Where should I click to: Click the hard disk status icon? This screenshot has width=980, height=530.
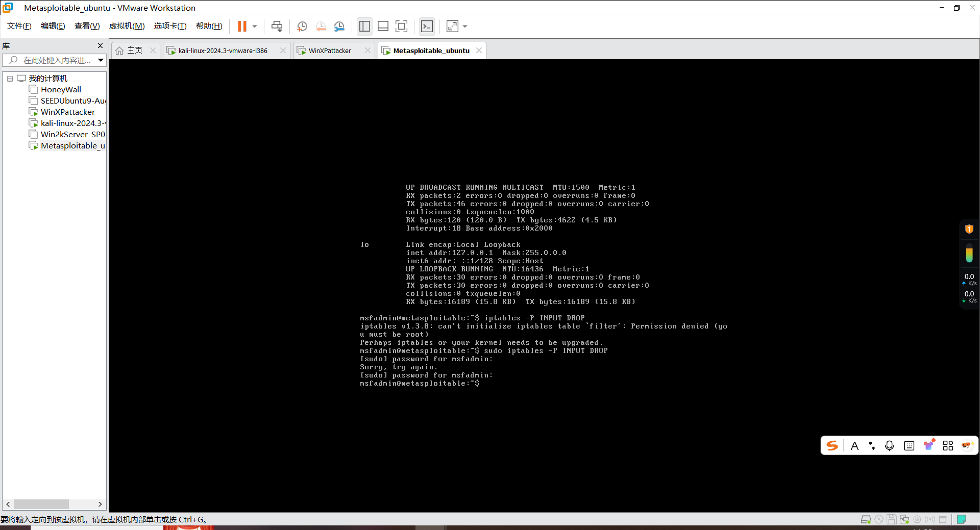tap(866, 519)
